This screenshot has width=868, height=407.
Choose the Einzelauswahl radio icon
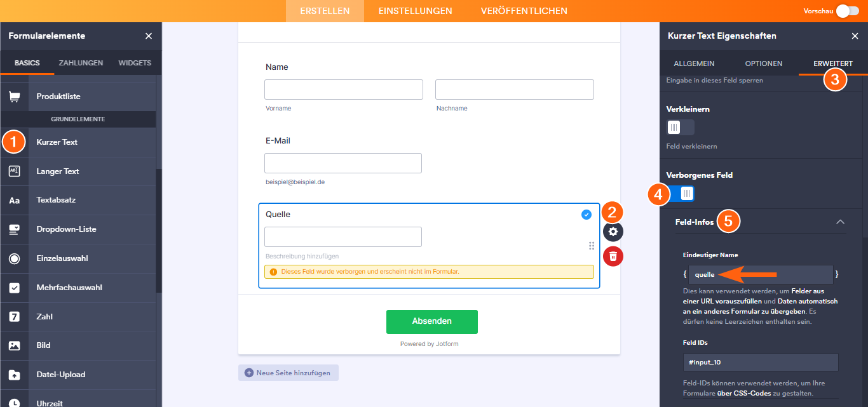tap(14, 258)
